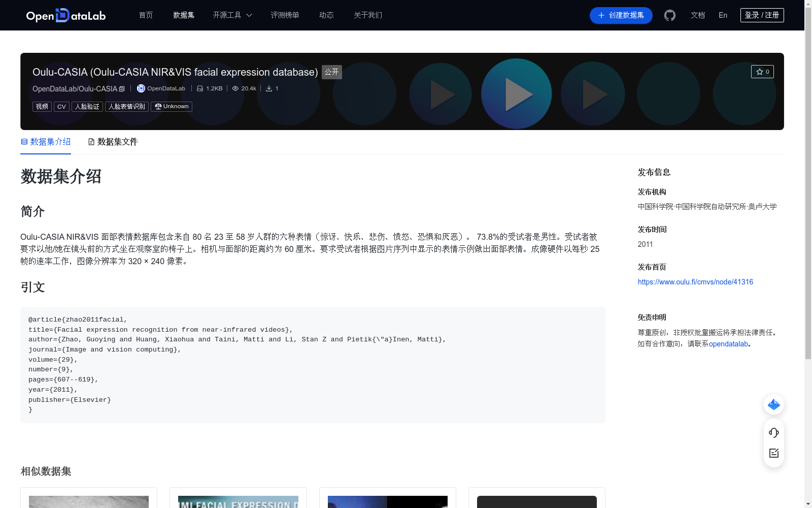Click the 人脸表情识别 tag

127,107
